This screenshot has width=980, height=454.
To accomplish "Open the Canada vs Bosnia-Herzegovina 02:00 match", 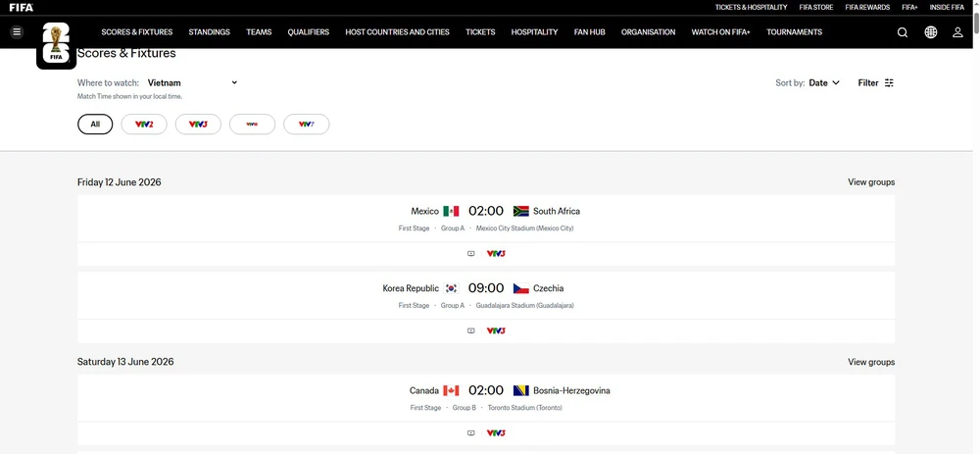I will pyautogui.click(x=485, y=391).
